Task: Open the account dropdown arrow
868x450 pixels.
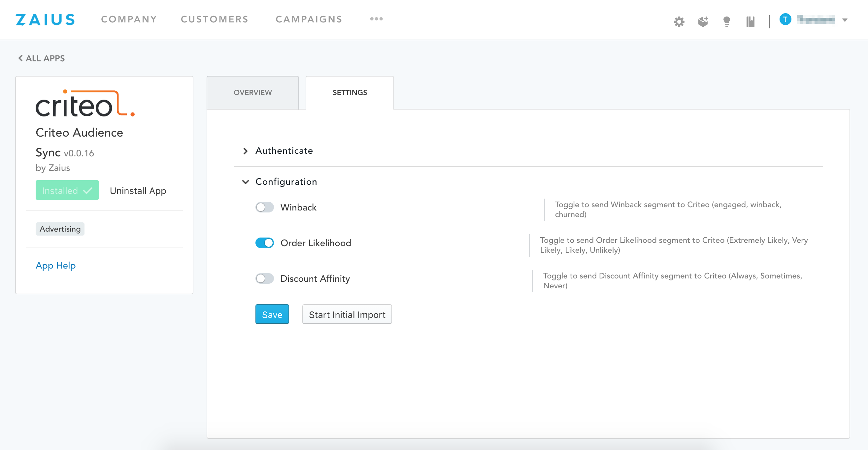Action: click(845, 20)
